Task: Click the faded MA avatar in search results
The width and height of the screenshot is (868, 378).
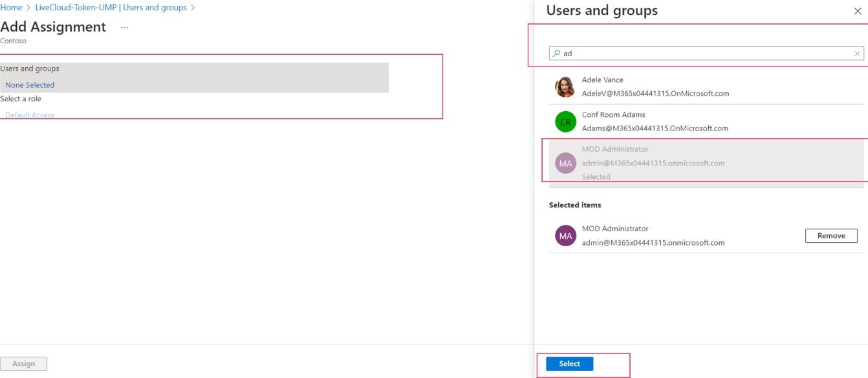Action: 565,163
